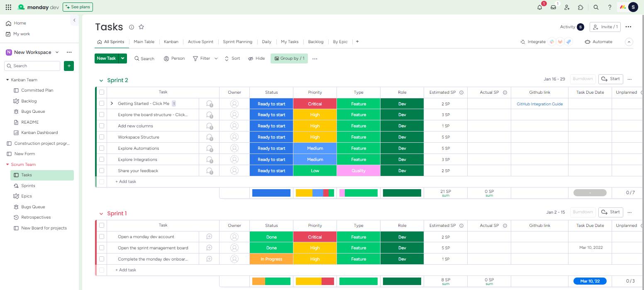The image size is (644, 290).
Task: Switch to the Kanban tab
Action: tap(171, 41)
